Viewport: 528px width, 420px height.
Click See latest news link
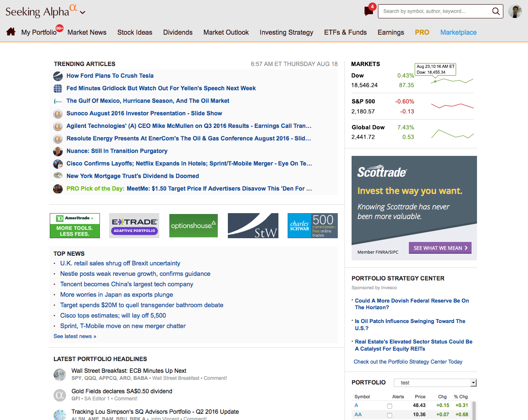click(75, 336)
